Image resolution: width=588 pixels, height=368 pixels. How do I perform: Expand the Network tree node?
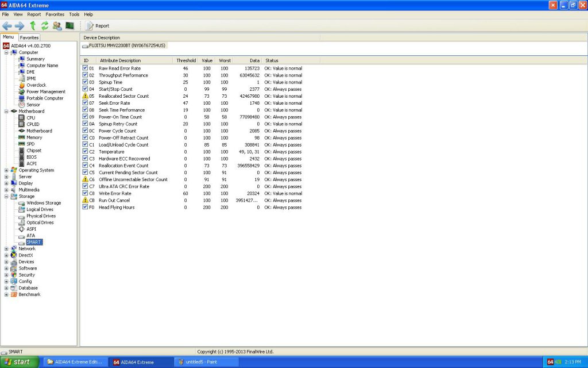coord(6,248)
